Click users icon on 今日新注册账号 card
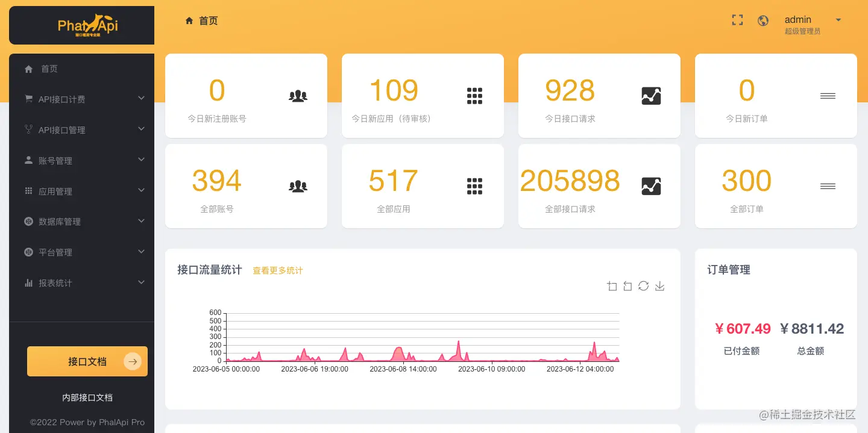This screenshot has height=433, width=868. click(298, 96)
